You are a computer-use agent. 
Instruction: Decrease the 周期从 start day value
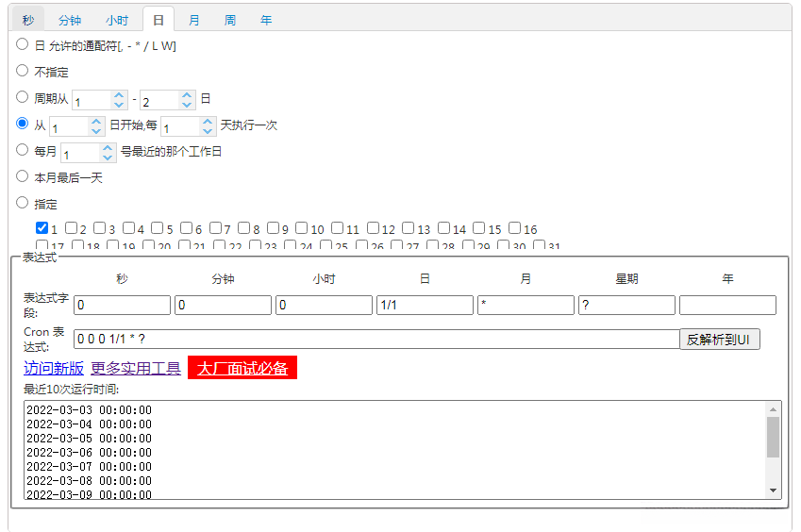[119, 104]
